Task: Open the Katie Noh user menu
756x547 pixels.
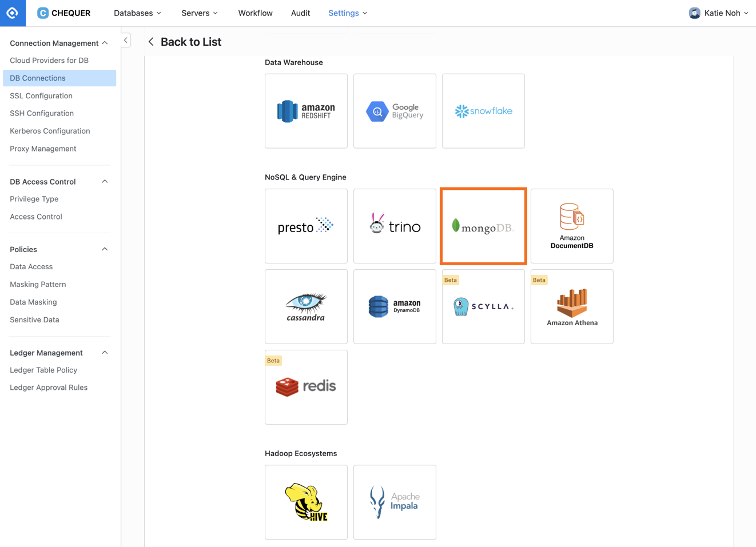Action: [x=719, y=13]
